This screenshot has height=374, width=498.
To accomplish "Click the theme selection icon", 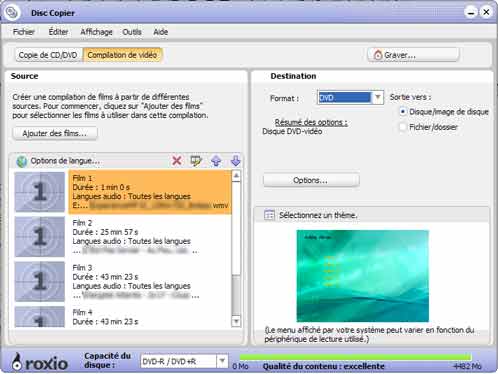I will point(269,215).
